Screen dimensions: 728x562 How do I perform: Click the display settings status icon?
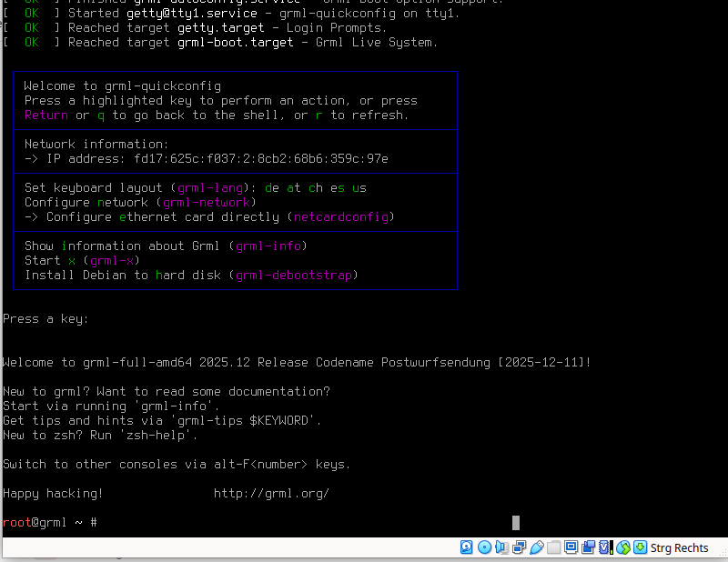click(x=571, y=547)
